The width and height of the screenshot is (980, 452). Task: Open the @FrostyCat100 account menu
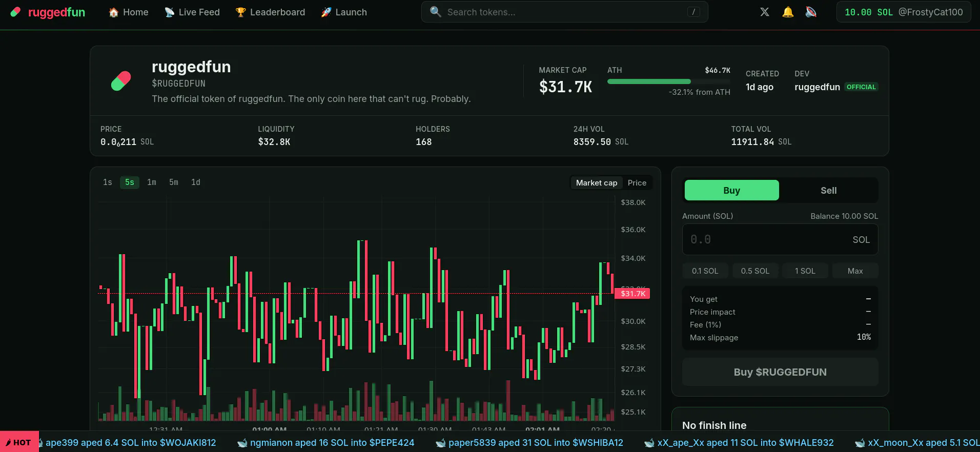[904, 12]
